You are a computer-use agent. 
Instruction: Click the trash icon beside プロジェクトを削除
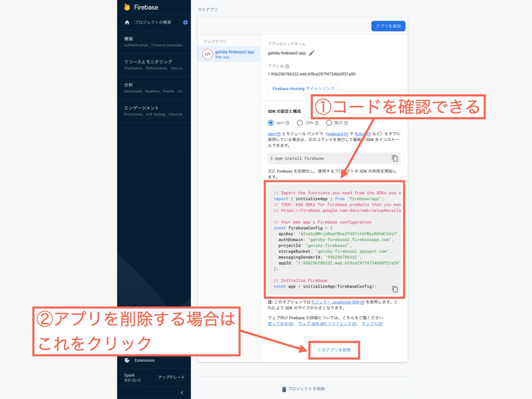tap(284, 389)
